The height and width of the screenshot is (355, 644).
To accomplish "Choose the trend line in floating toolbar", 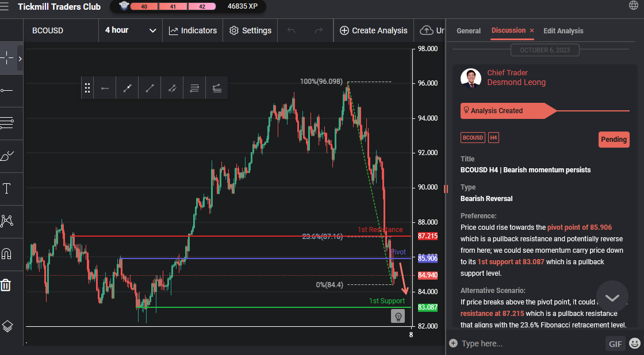I will point(149,88).
